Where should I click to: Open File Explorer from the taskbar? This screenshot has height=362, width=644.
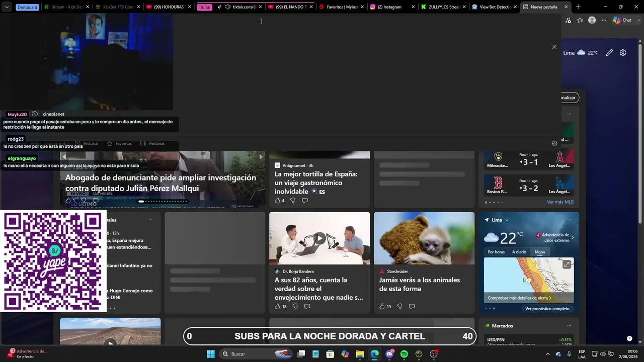(360, 354)
